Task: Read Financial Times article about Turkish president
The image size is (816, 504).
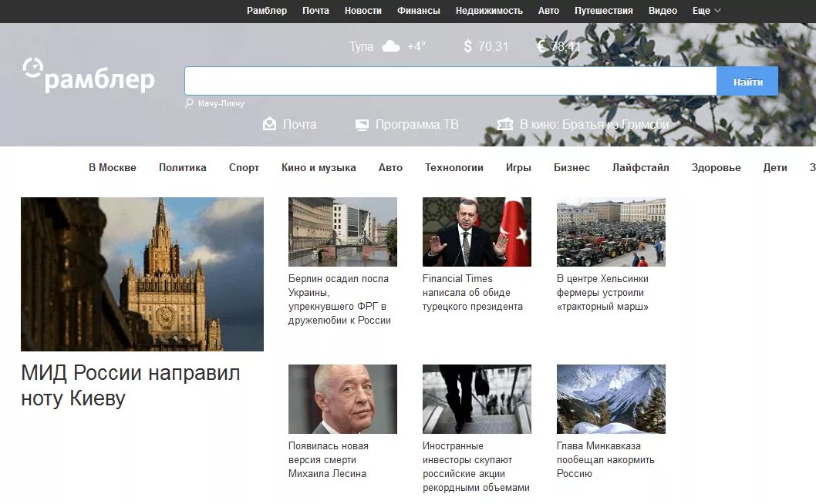Action: click(473, 292)
